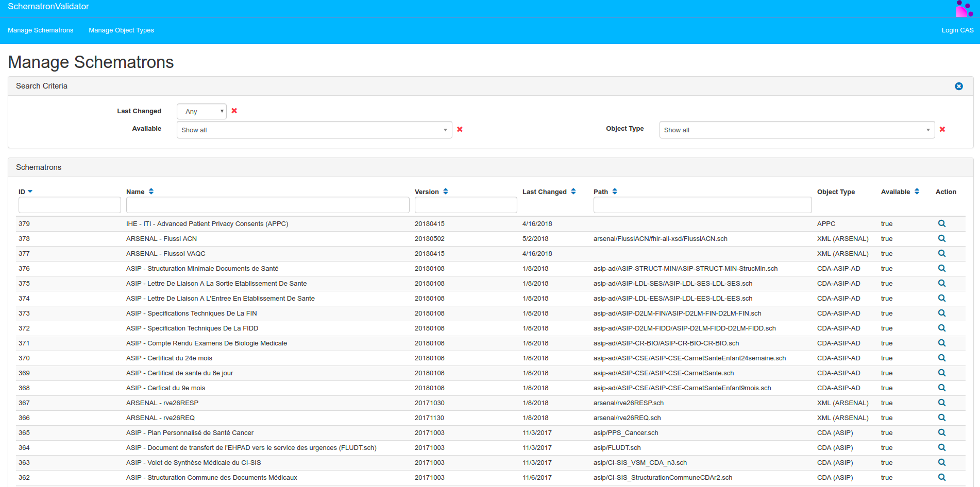Viewport: 980px width, 487px height.
Task: Open the Manage Schematrons menu item
Action: [x=41, y=30]
